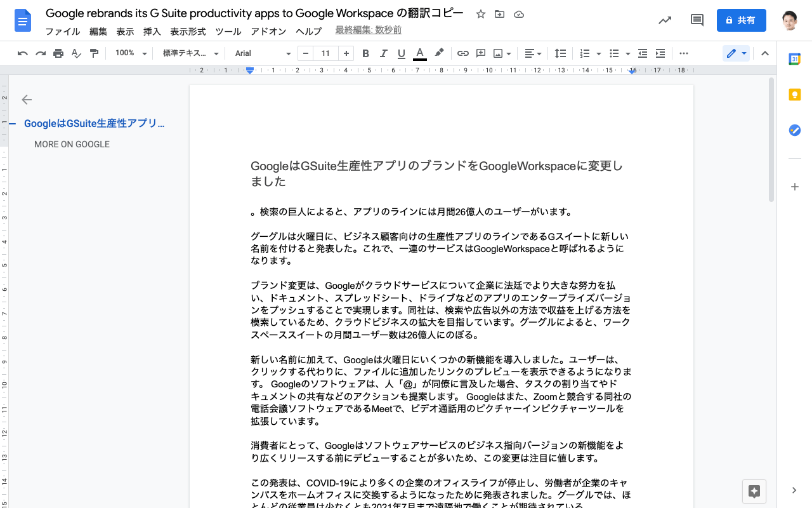
Task: Open Google Calendar side panel
Action: (794, 59)
